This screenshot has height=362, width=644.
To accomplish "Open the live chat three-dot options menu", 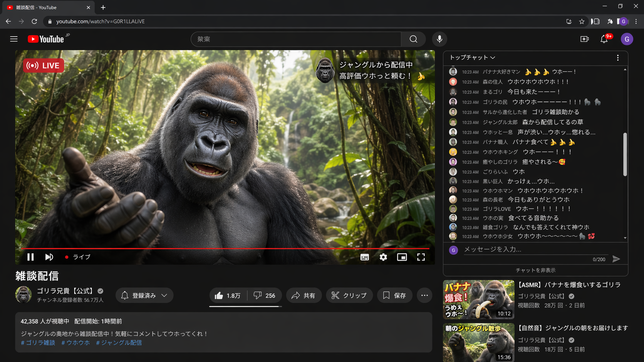I will pos(618,58).
